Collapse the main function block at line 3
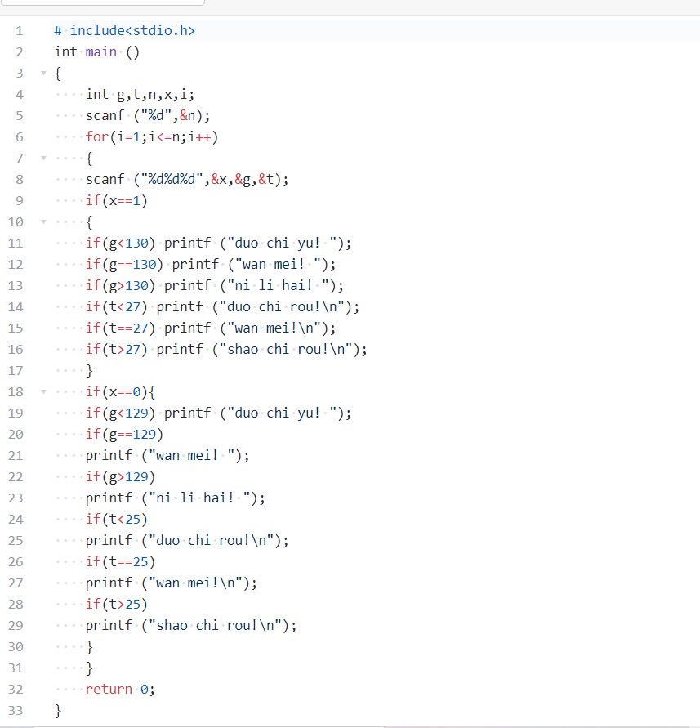The height and width of the screenshot is (728, 700). point(43,73)
